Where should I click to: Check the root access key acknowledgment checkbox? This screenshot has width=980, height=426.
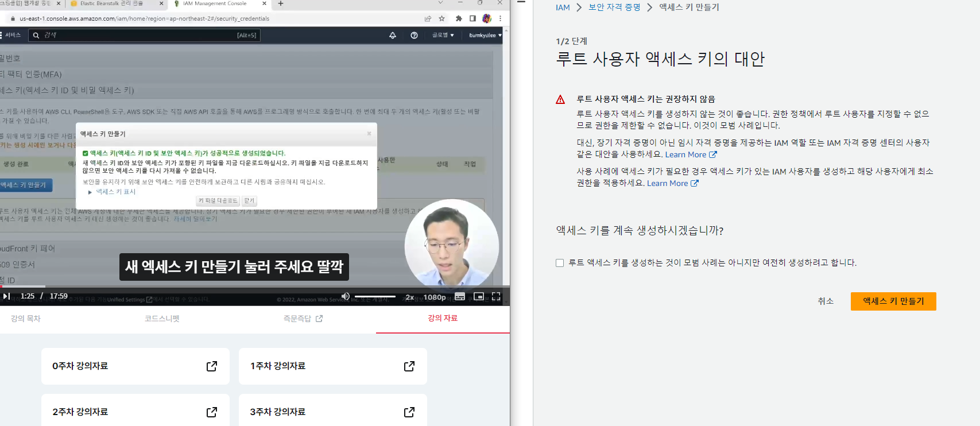(x=560, y=263)
